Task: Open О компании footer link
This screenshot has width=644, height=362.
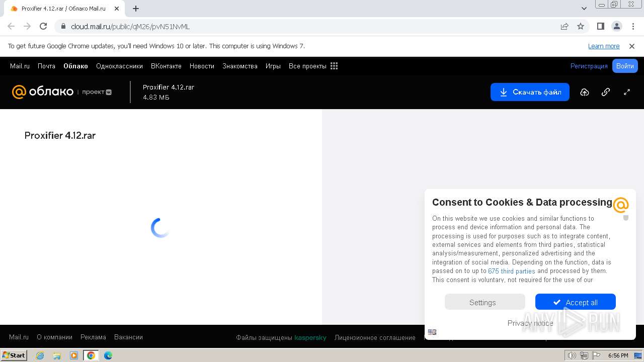Action: 54,337
